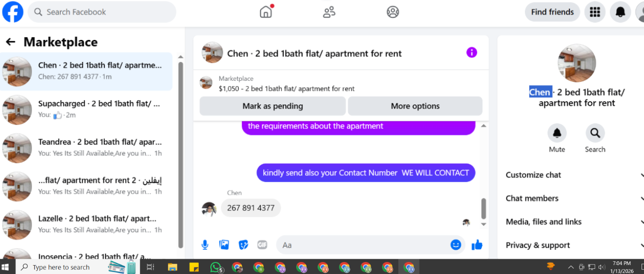
Task: Open the emoji picker in message box
Action: click(456, 245)
